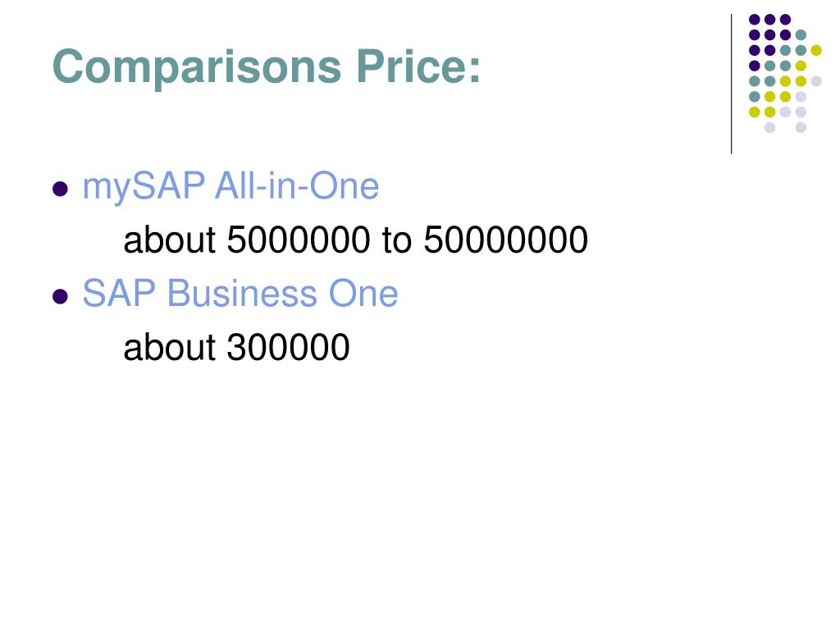The width and height of the screenshot is (840, 630).
Task: Click the word Price: in the title
Action: (418, 66)
